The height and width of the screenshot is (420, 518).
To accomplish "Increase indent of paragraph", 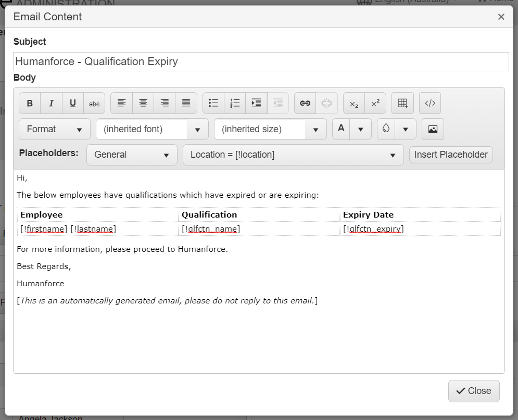I will pos(256,104).
